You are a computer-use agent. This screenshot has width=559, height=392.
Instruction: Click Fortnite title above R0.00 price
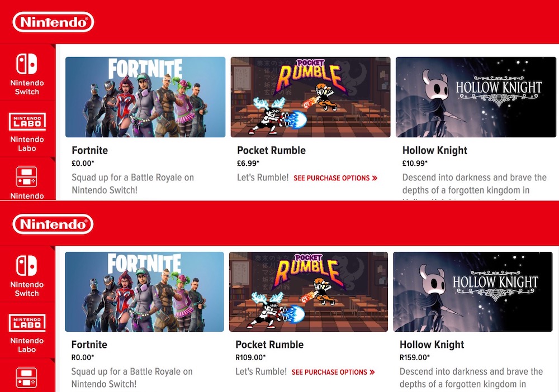tap(89, 345)
